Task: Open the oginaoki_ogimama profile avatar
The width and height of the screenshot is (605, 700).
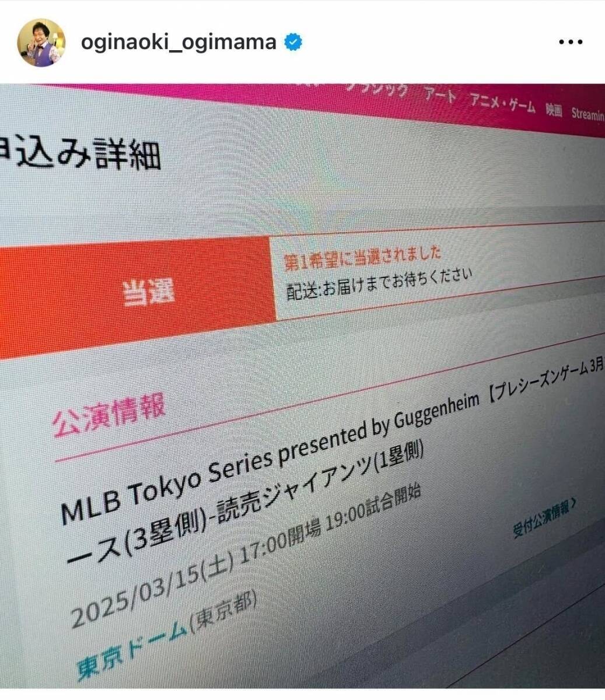Action: click(x=41, y=43)
